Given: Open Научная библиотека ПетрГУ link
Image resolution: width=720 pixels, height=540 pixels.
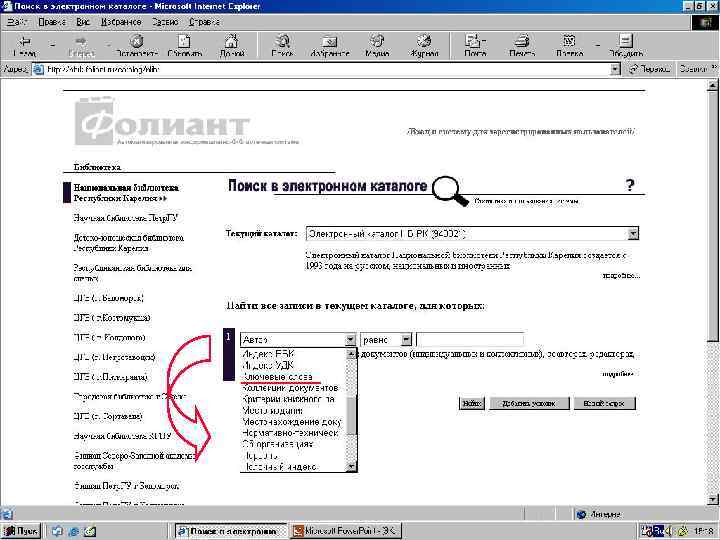Looking at the screenshot, I should pyautogui.click(x=125, y=218).
